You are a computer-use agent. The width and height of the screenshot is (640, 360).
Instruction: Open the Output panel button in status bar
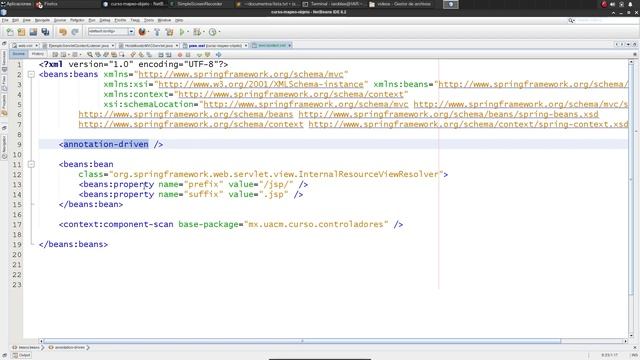tap(21, 355)
